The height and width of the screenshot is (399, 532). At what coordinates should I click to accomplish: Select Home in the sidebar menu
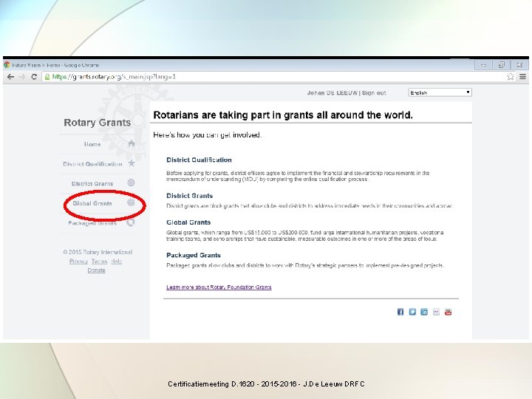click(x=92, y=144)
